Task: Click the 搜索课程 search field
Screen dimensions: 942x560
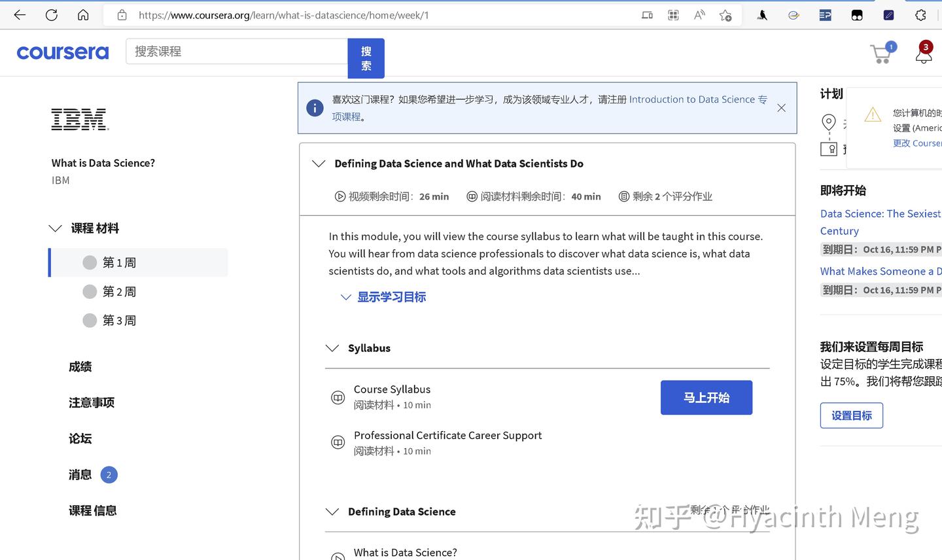Action: 235,52
